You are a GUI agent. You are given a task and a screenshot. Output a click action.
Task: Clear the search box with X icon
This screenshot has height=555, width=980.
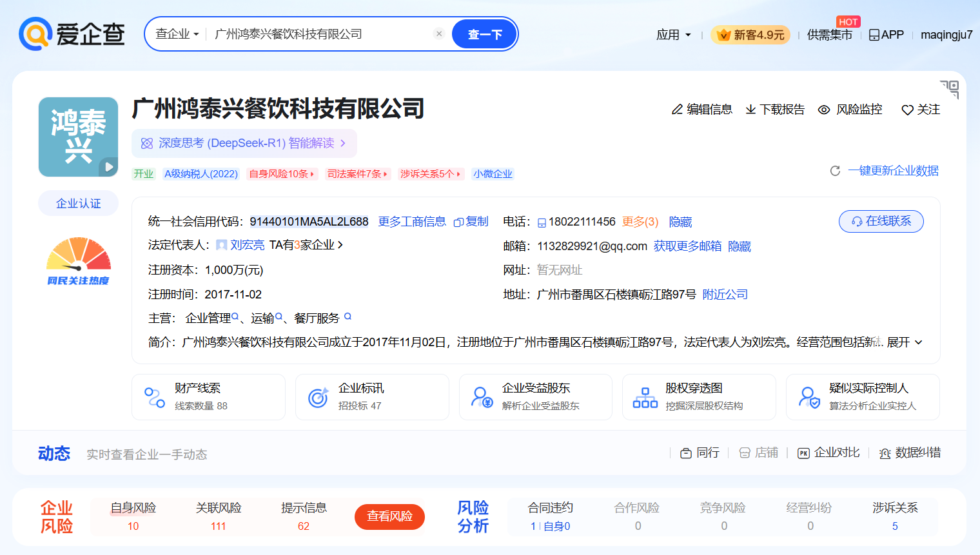[439, 34]
